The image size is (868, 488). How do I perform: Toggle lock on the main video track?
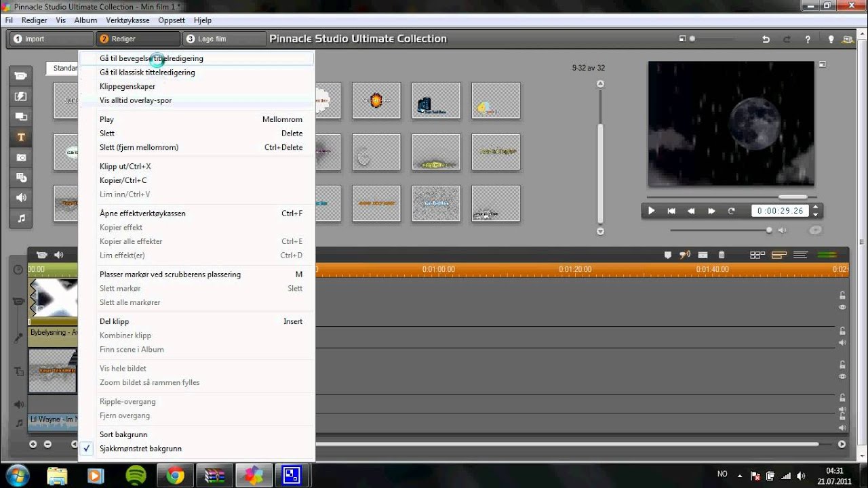click(842, 296)
